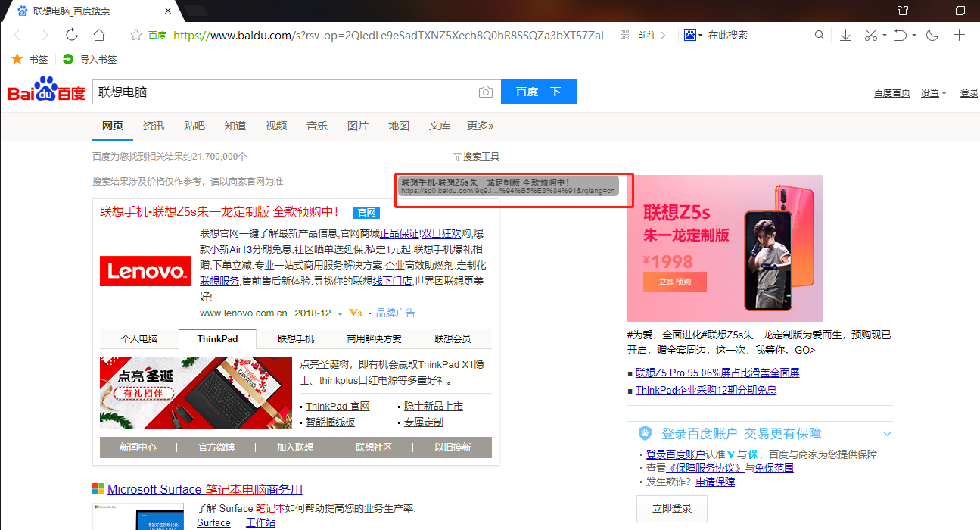Click the browser forward arrow

tap(45, 35)
